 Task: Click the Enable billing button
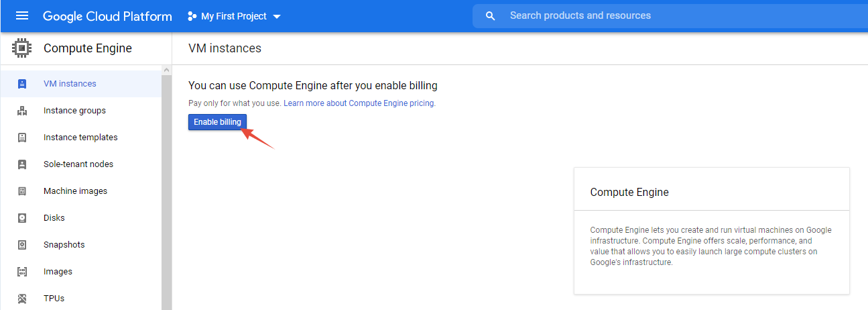click(x=217, y=122)
